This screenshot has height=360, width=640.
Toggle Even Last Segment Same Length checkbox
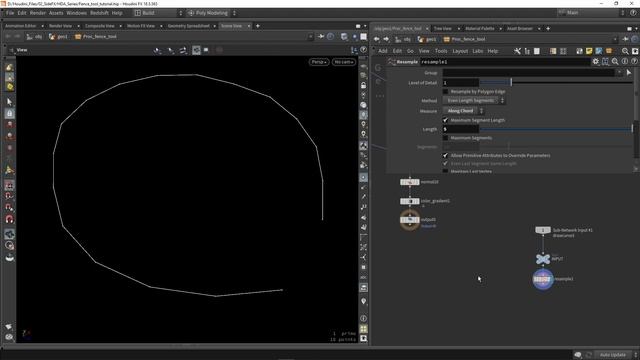click(x=446, y=164)
